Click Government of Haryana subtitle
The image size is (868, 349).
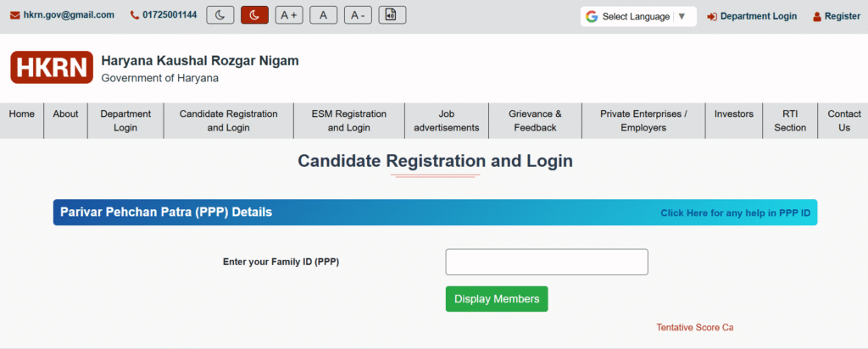160,78
